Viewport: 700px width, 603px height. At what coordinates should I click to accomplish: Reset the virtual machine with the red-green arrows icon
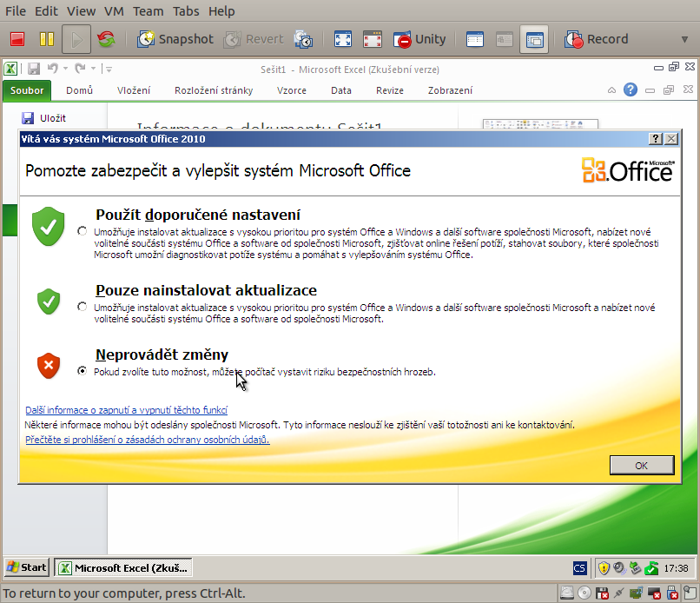(106, 39)
